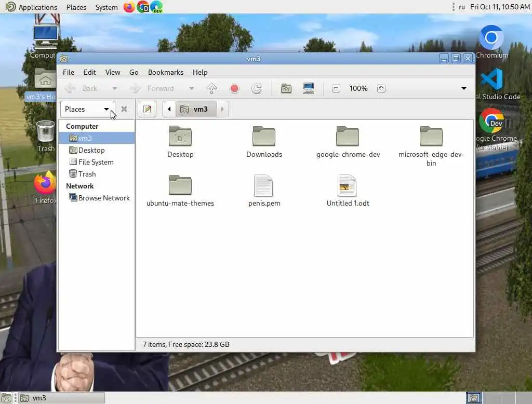Viewport: 532px width, 404px height.
Task: Click the path bar left scroll arrow
Action: click(169, 109)
